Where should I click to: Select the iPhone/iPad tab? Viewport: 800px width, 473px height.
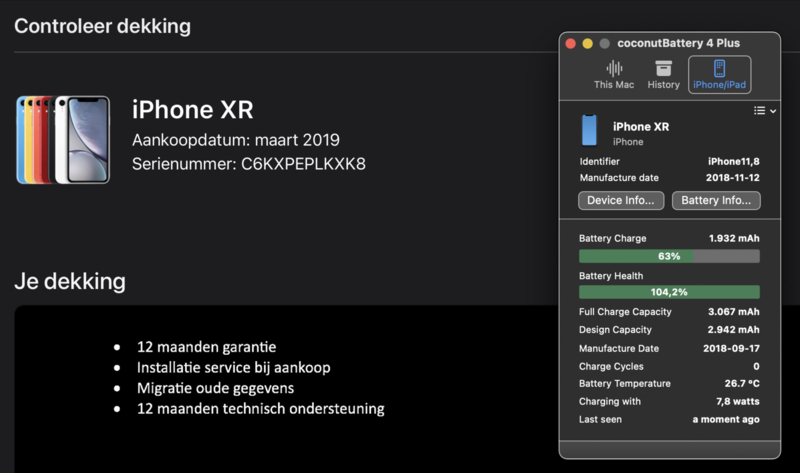tap(719, 75)
